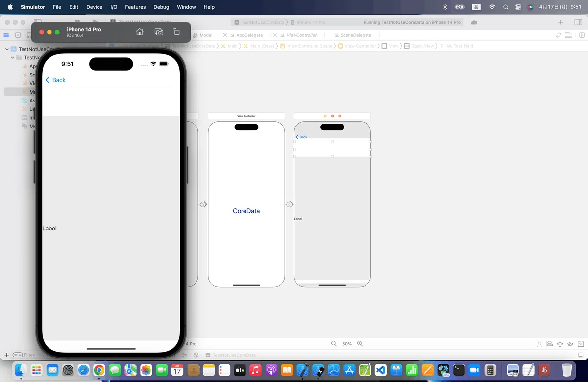Screen dimensions: 588x382
Task: Open Control Center from menu bar
Action: (518, 7)
